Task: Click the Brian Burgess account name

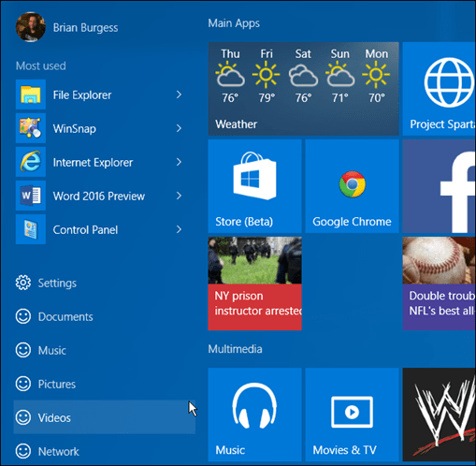Action: [x=85, y=28]
